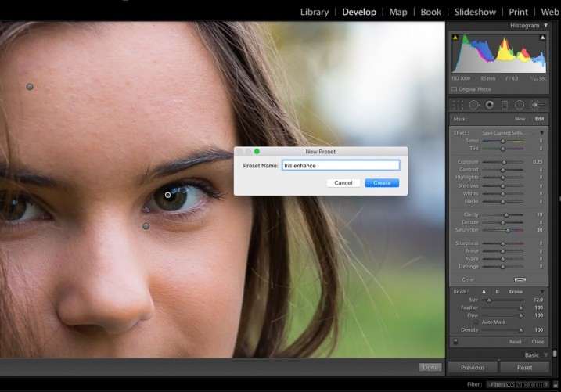Click the Flow slider handle
The height and width of the screenshot is (392, 561).
[x=520, y=315]
